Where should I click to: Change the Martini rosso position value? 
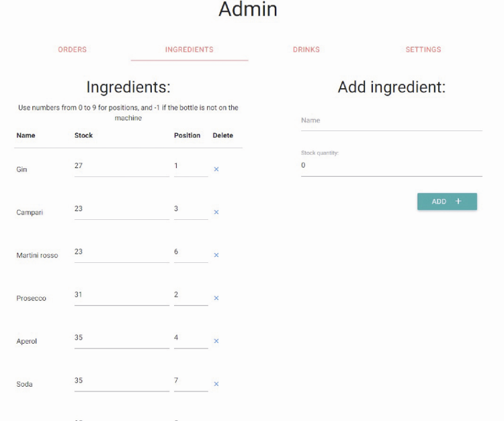pos(190,252)
